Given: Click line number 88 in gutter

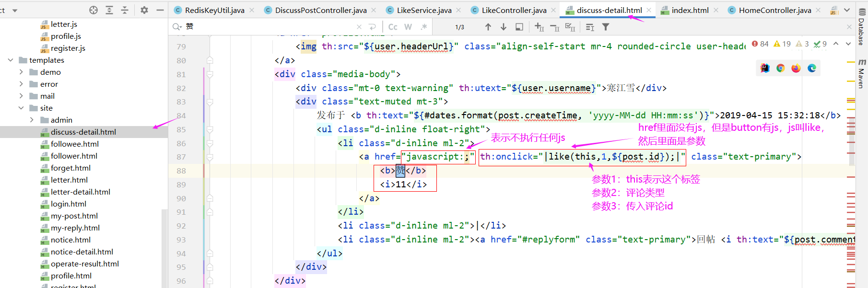Looking at the screenshot, I should (181, 171).
